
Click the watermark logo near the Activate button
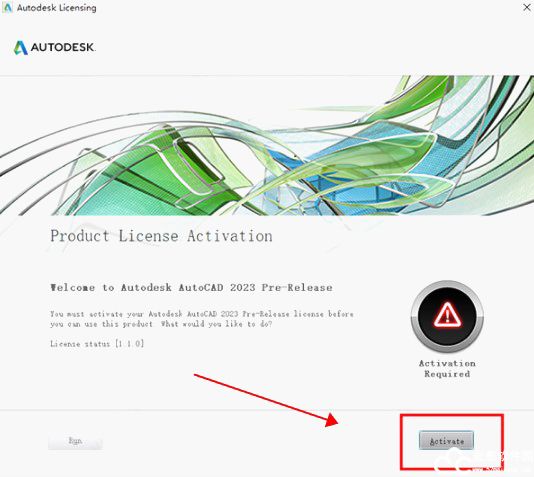point(473,461)
